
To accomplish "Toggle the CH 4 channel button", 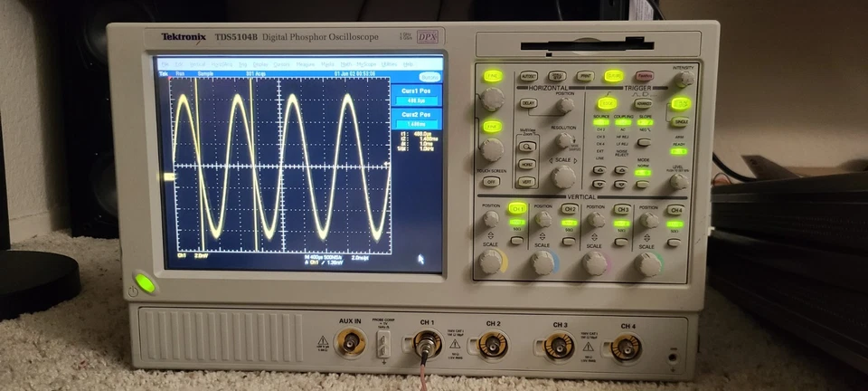I will (x=675, y=210).
